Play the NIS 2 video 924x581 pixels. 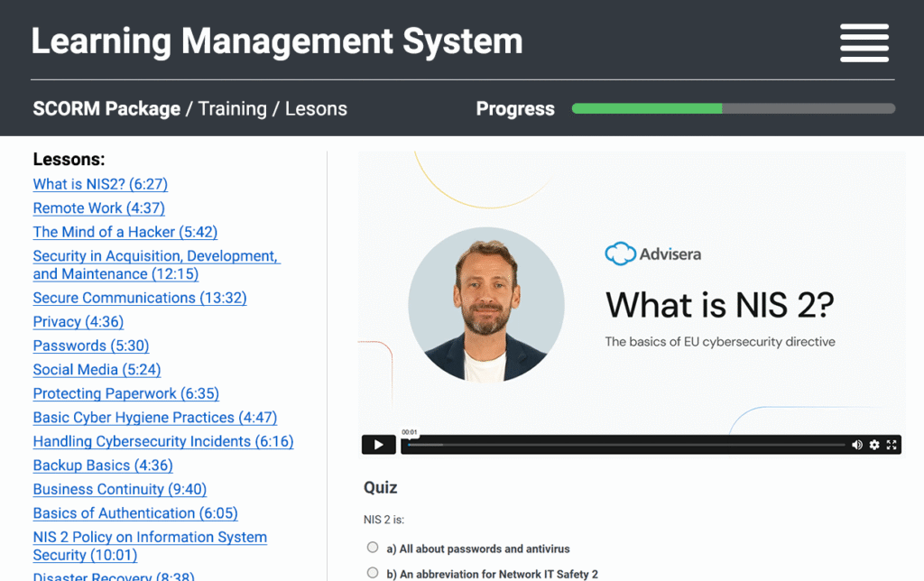[378, 444]
